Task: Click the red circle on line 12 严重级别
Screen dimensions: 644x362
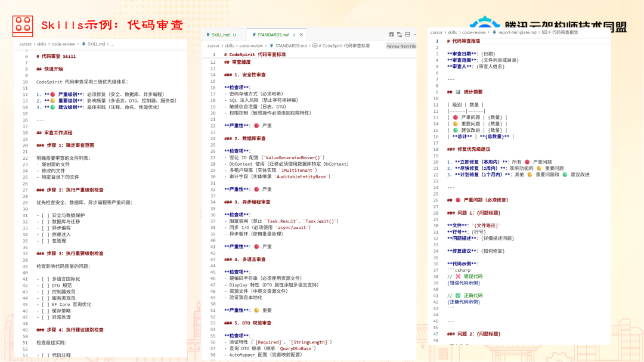Action: click(52, 94)
